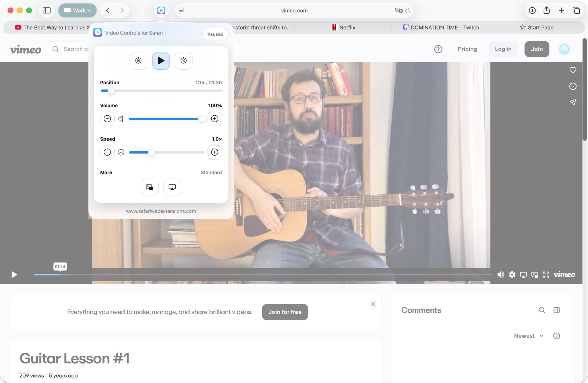Click the Speed slider track
Image resolution: width=588 pixels, height=383 pixels.
point(178,152)
